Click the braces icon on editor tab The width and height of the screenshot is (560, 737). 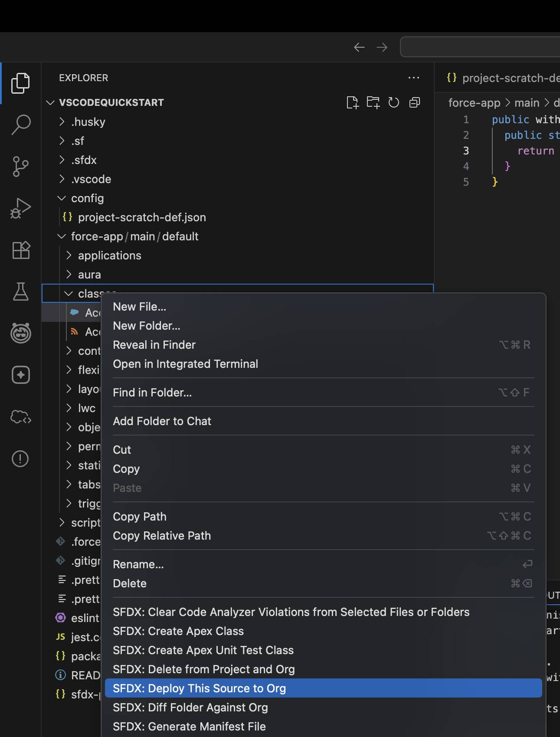pos(452,78)
